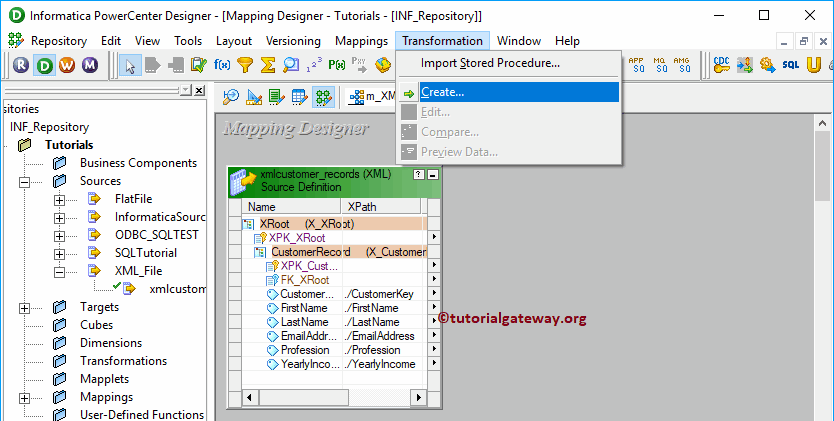Expand the Targets folder

point(24,308)
